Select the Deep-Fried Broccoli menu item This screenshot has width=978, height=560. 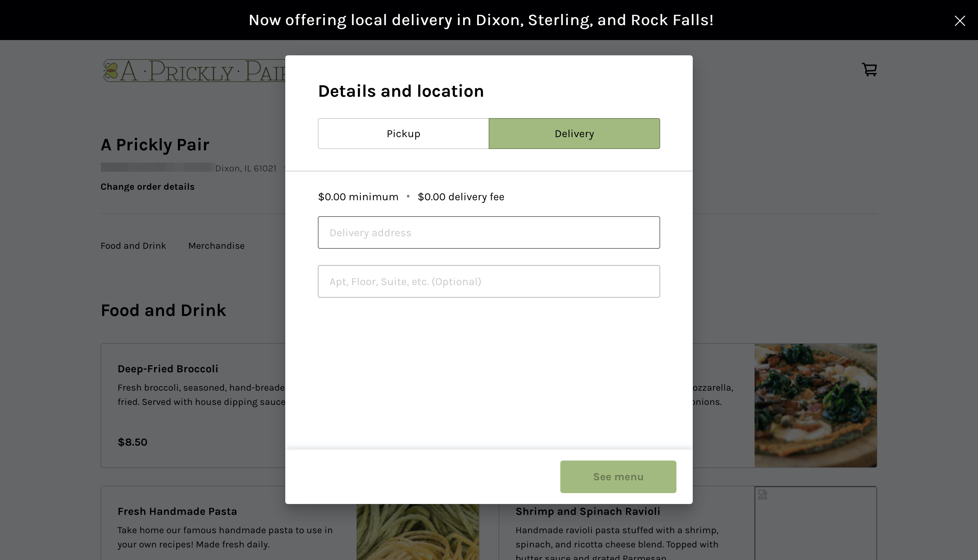tap(168, 368)
